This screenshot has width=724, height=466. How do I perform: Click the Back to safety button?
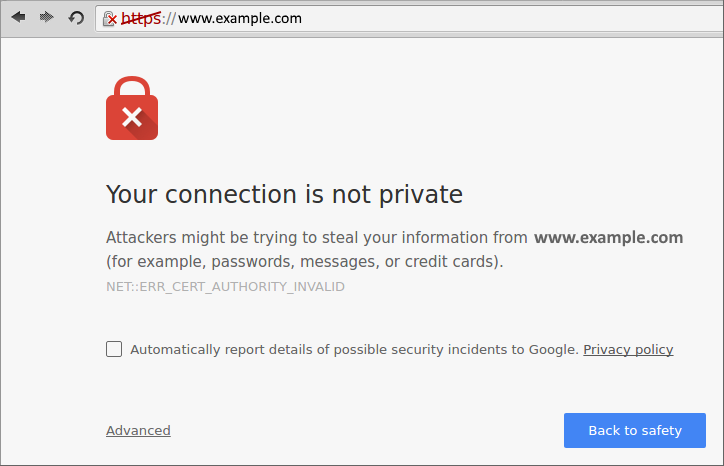tap(635, 430)
